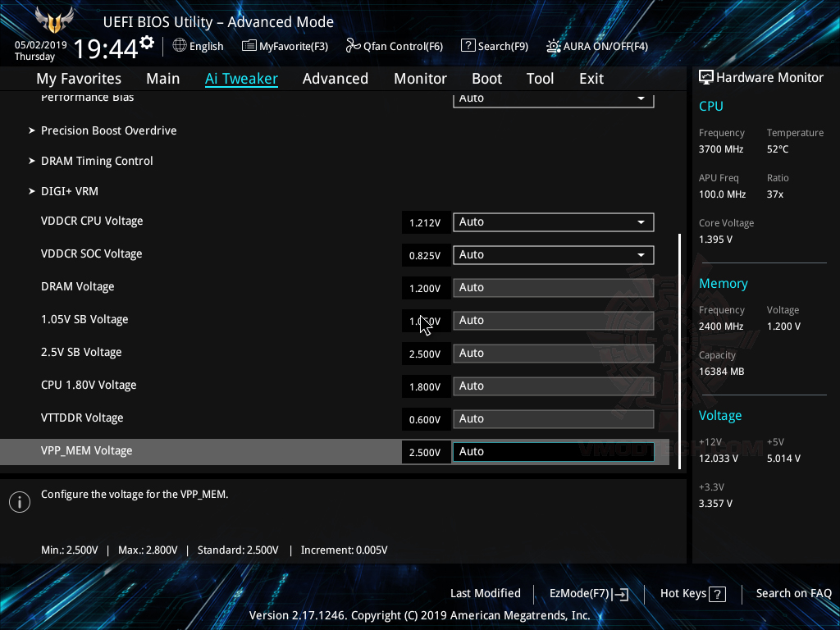Click the 0.600V VTTDDR reading

tap(426, 419)
